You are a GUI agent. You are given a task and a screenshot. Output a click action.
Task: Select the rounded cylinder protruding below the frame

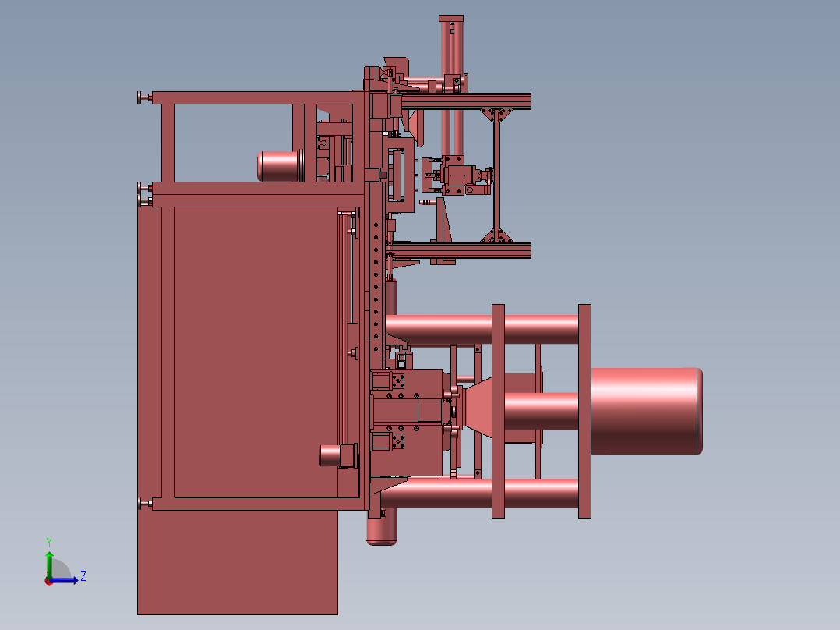382,528
